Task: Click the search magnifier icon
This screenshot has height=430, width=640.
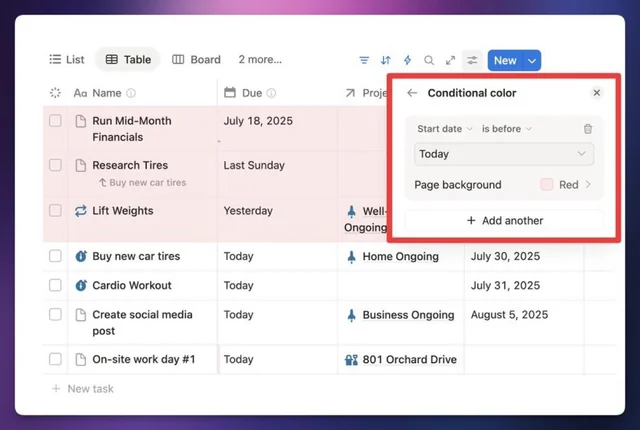Action: tap(429, 60)
